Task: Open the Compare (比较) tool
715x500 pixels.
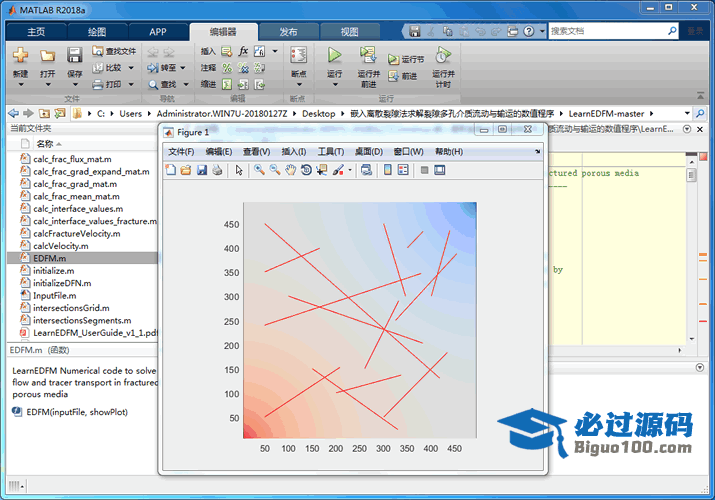Action: (x=113, y=68)
